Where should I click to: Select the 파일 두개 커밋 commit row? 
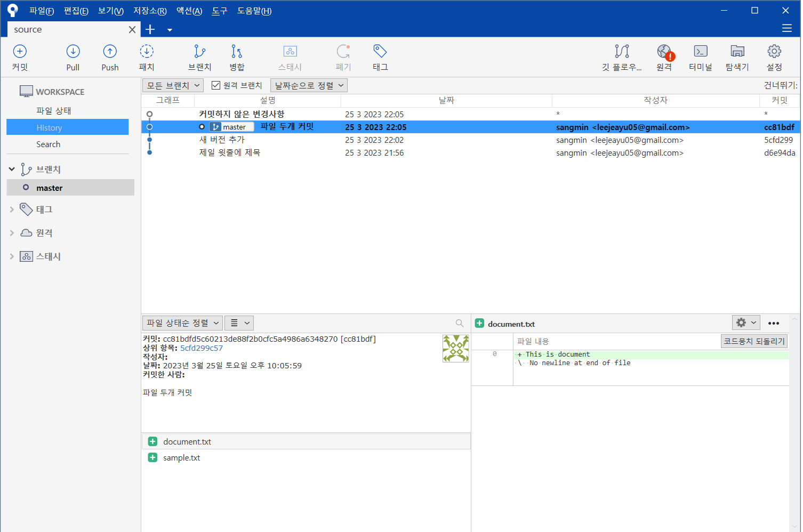tap(470, 127)
